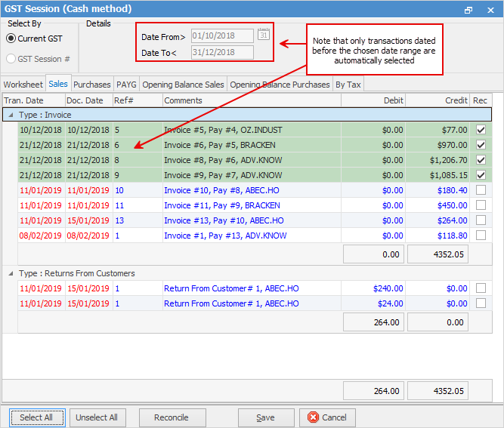Select the GST Session # radio button
The image size is (504, 428).
[11, 59]
